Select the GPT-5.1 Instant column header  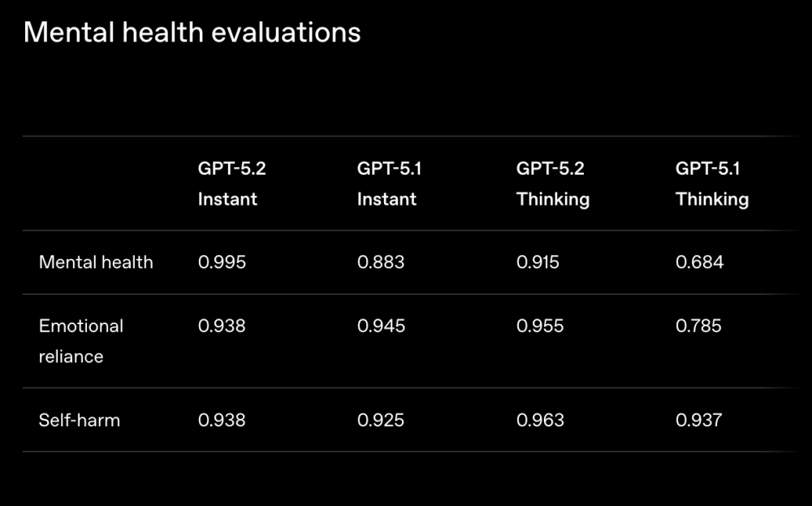coord(389,184)
